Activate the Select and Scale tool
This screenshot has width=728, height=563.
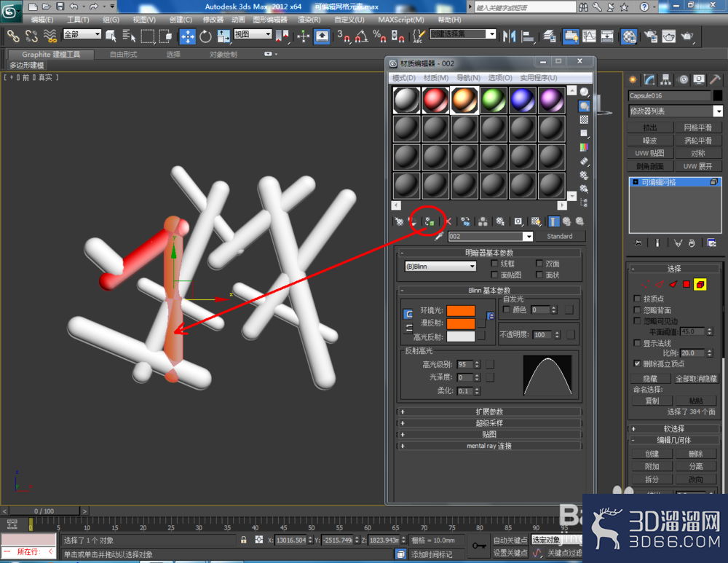click(x=223, y=36)
